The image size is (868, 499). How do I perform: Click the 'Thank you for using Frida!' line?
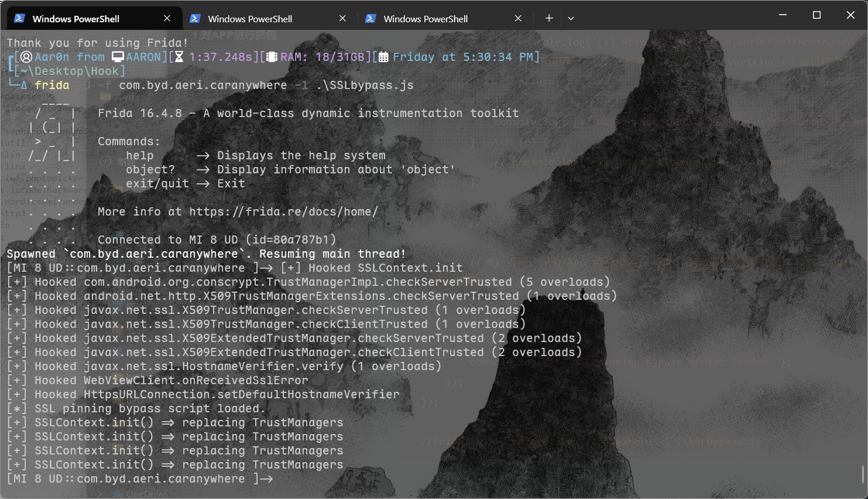(x=98, y=43)
